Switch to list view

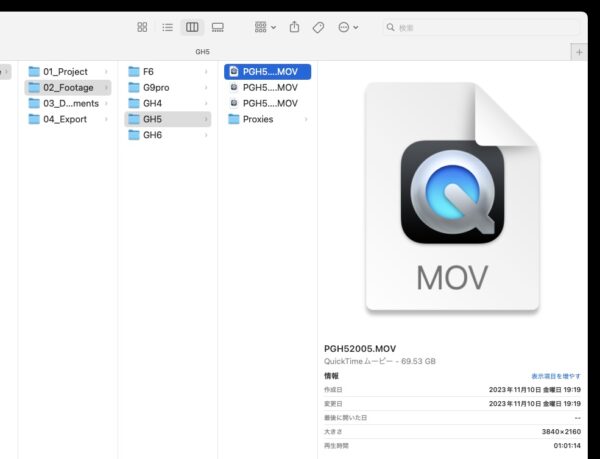click(167, 27)
